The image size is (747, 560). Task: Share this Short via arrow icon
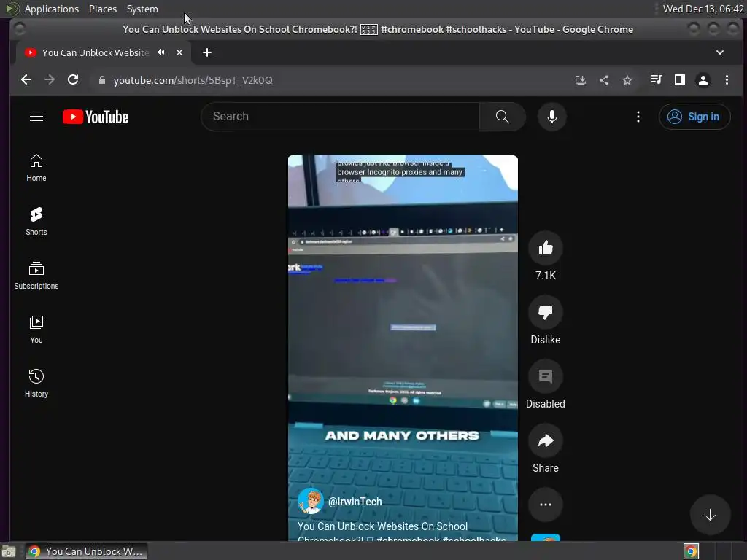tap(546, 440)
